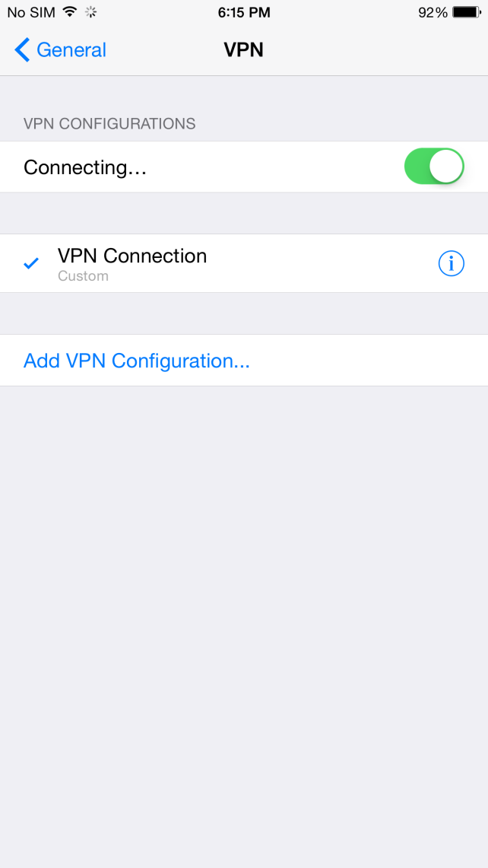
Task: Tap empty gray area below Add VPN Configuration
Action: tap(244, 625)
